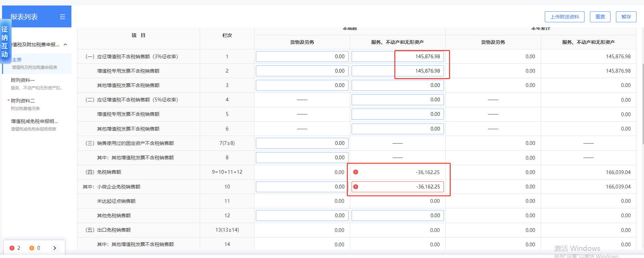Click the 重置 button
Image resolution: width=644 pixels, height=258 pixels.
click(600, 17)
